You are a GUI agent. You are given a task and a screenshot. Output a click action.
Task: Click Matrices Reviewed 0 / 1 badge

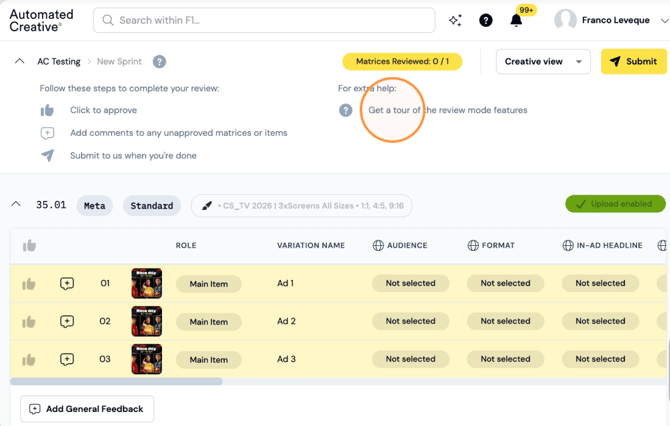(x=402, y=62)
